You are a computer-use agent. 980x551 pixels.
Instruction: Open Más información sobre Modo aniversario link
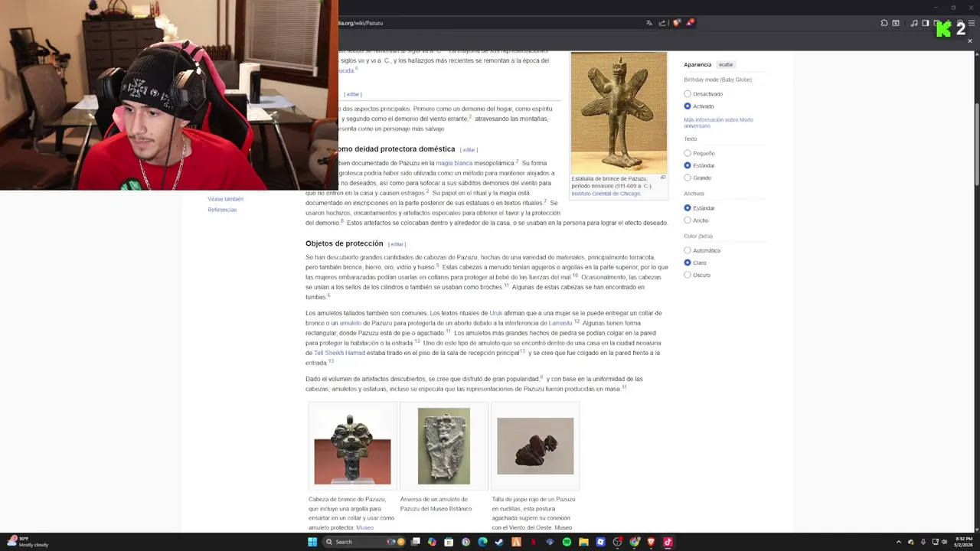[718, 122]
